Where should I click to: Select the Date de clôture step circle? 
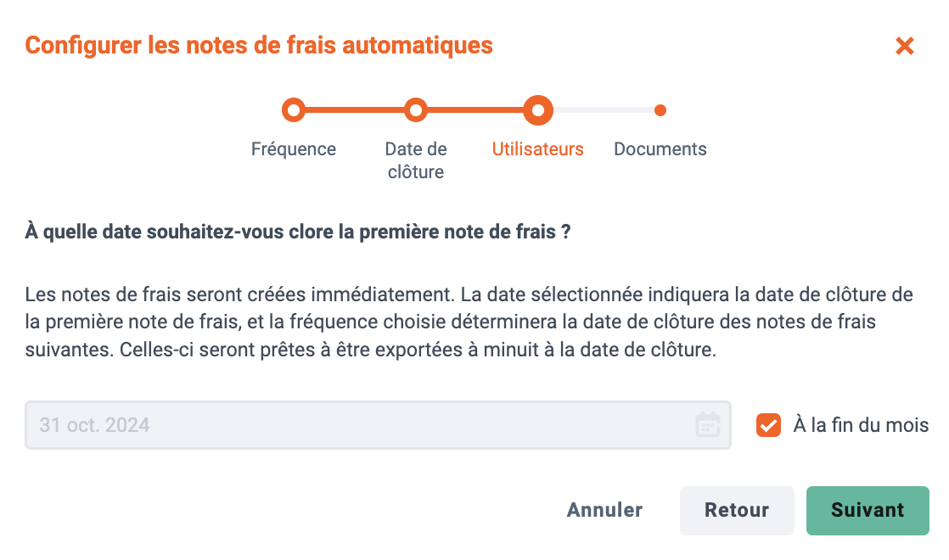pyautogui.click(x=416, y=110)
